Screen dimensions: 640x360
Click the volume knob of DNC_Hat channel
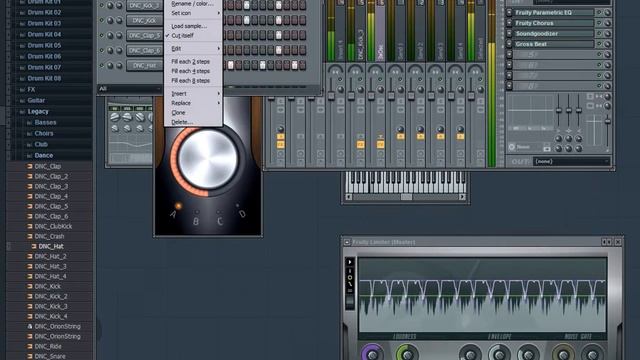tap(119, 65)
